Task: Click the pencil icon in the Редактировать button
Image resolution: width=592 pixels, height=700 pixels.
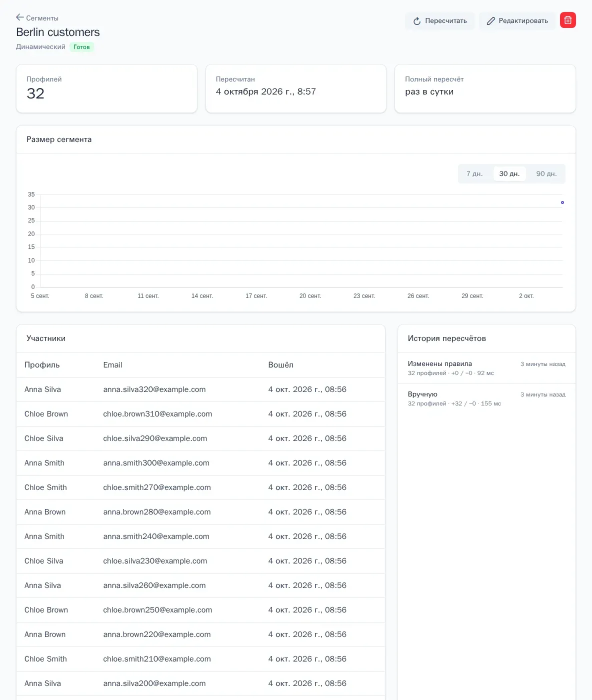Action: (491, 21)
